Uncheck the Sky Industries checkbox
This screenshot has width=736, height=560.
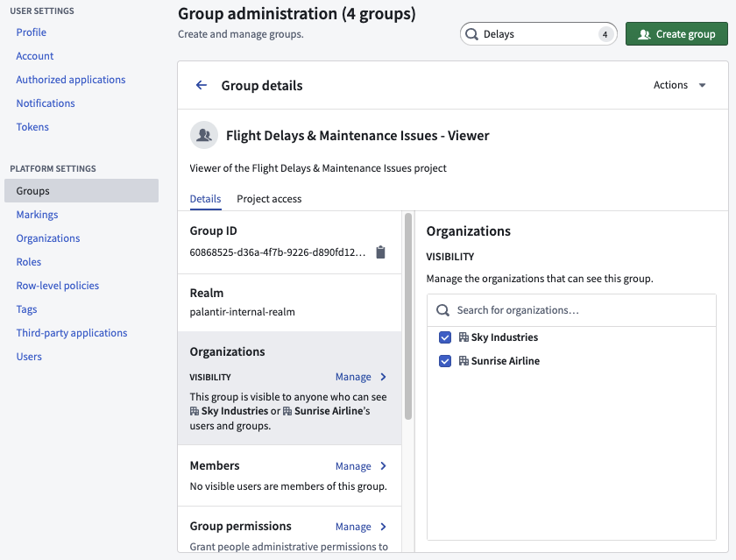(x=445, y=337)
